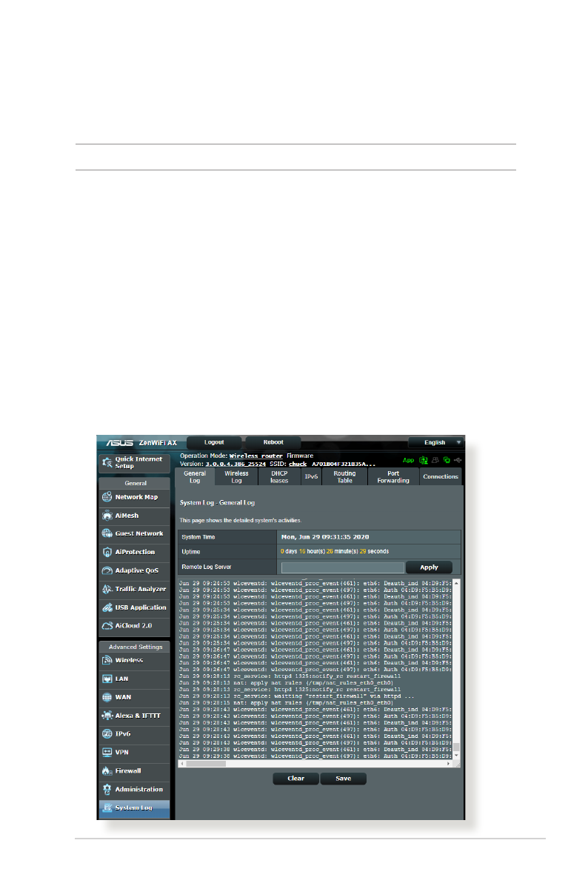
Task: Click the AiProtection shield icon
Action: (107, 552)
